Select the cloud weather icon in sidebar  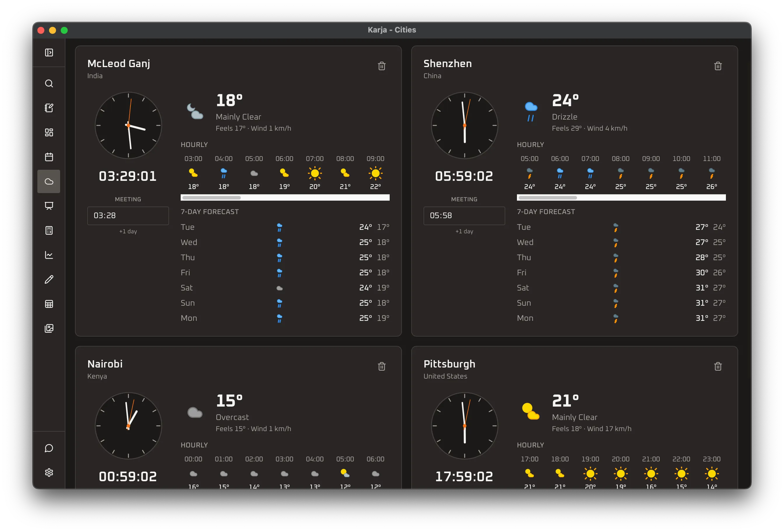[x=49, y=181]
